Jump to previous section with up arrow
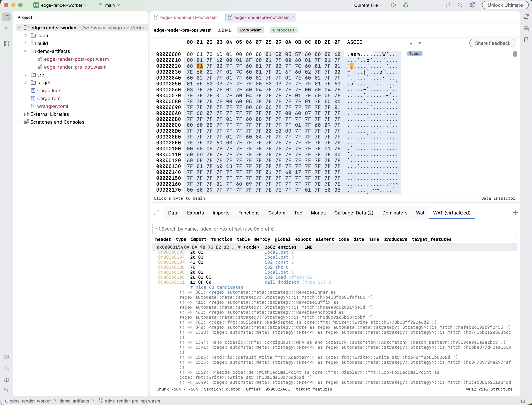 [x=411, y=43]
